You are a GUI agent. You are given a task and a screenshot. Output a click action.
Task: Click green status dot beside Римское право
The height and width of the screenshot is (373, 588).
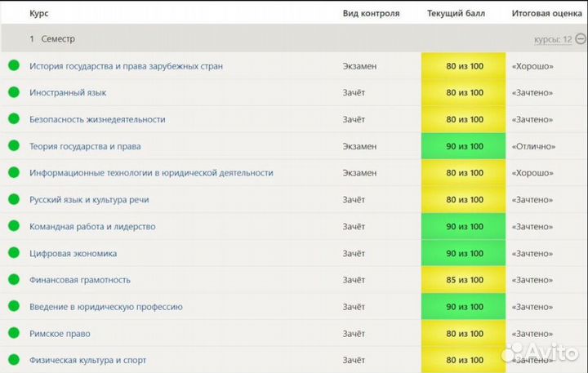pos(13,333)
